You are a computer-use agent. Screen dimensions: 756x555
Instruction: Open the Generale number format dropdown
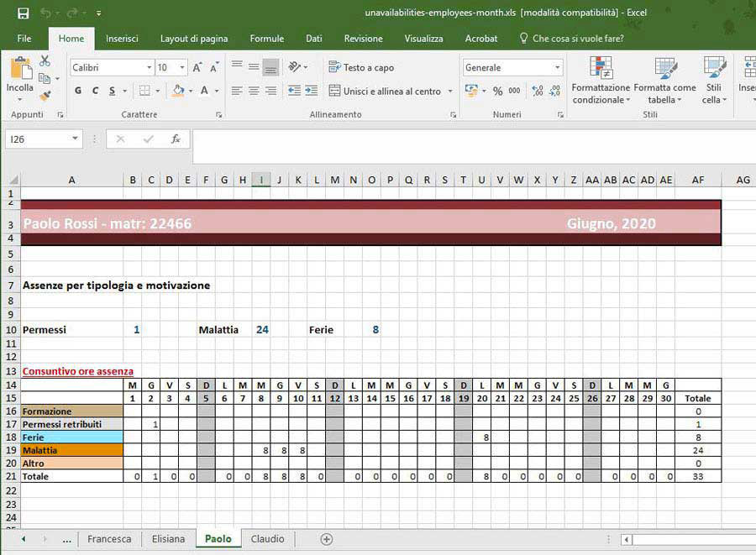click(558, 67)
